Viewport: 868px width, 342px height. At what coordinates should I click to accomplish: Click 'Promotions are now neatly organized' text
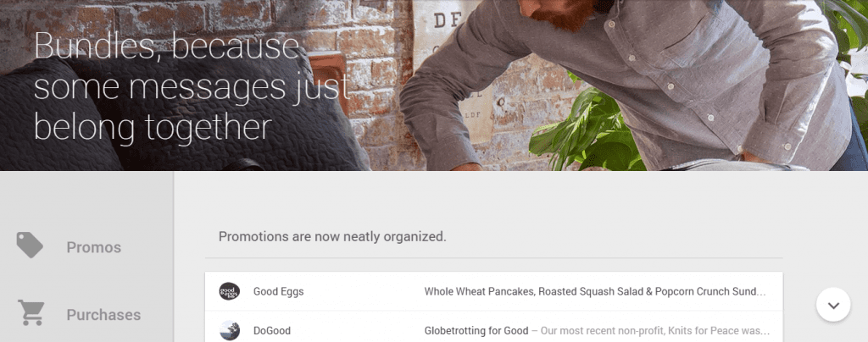click(332, 236)
